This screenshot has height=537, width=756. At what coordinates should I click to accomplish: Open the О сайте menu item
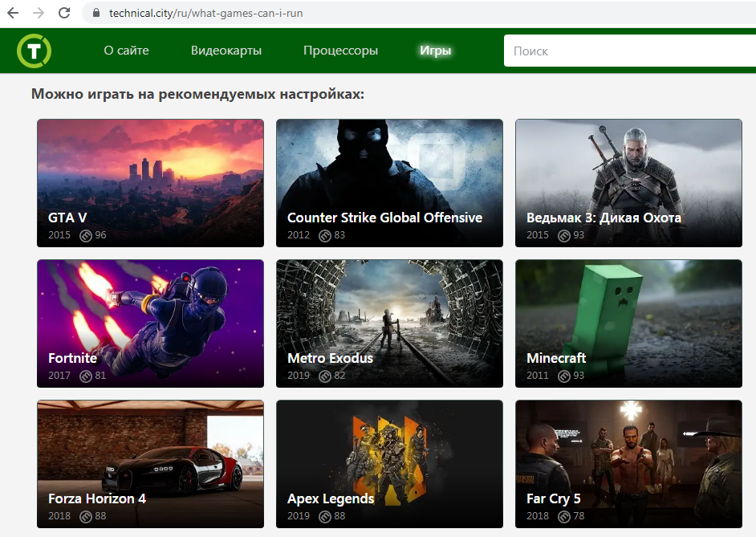click(x=126, y=51)
